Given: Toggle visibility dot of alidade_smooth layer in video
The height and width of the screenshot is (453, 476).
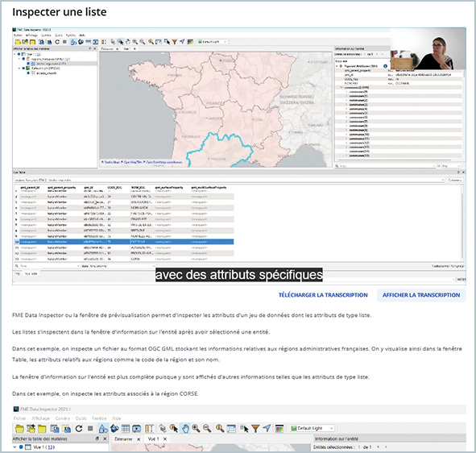Looking at the screenshot, I should [x=28, y=73].
